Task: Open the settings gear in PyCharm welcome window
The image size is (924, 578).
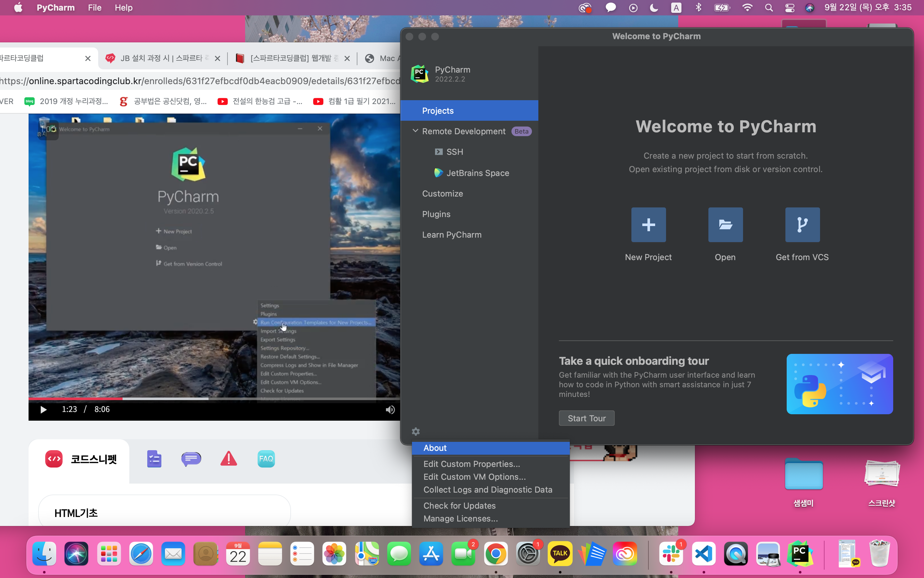Action: [x=416, y=432]
